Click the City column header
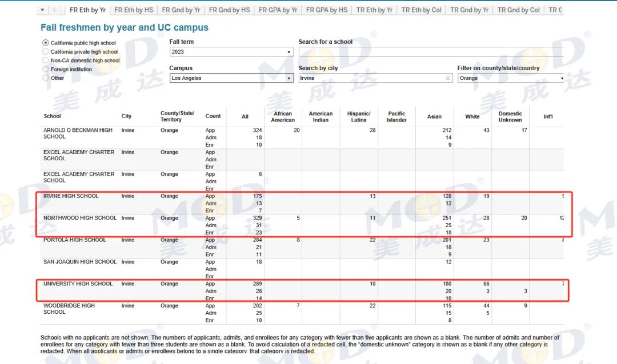The image size is (617, 364). tap(126, 116)
